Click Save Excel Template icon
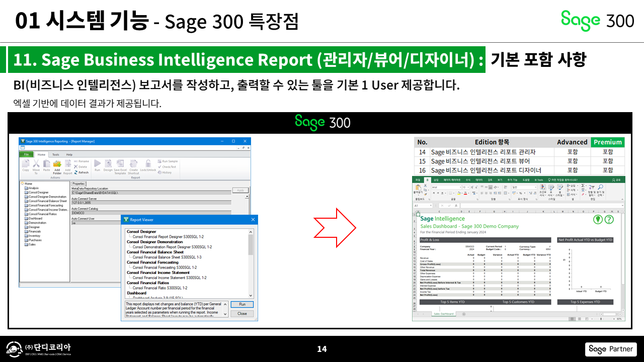The image size is (644, 362). pyautogui.click(x=120, y=166)
